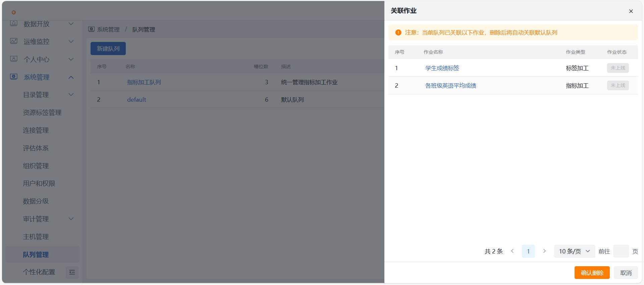Collapse the 系统管理 menu chevron
The height and width of the screenshot is (285, 644).
point(71,77)
